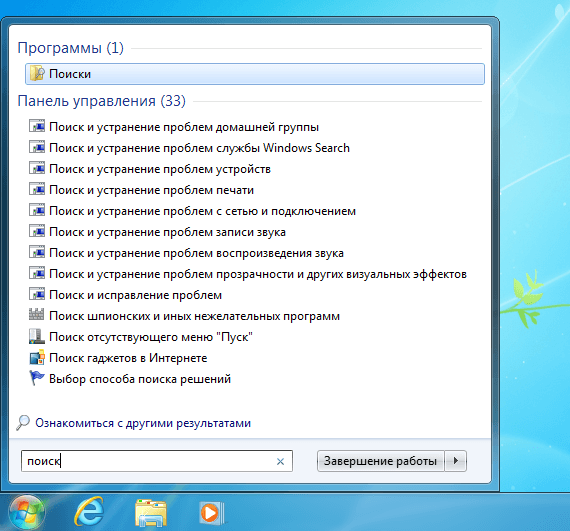This screenshot has height=531, width=570.
Task: Click inside the search field containing поиск
Action: click(x=157, y=461)
